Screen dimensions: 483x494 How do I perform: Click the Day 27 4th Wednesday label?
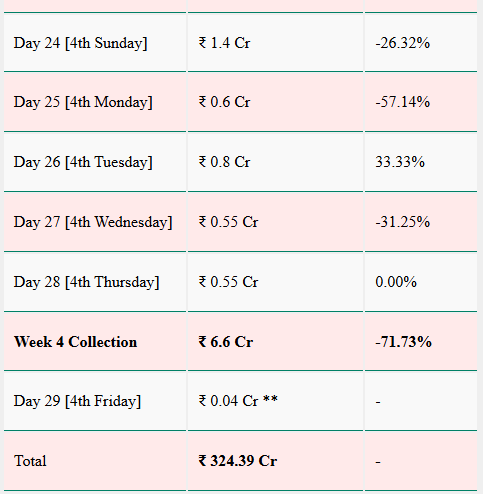coord(93,222)
